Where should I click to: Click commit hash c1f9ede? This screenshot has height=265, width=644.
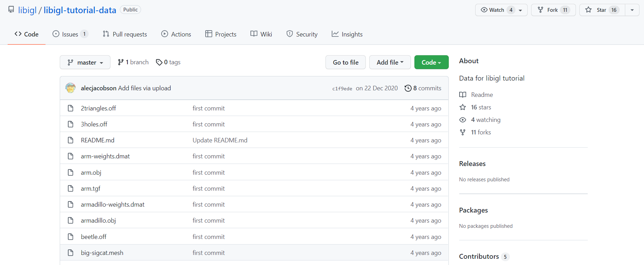[x=342, y=89]
